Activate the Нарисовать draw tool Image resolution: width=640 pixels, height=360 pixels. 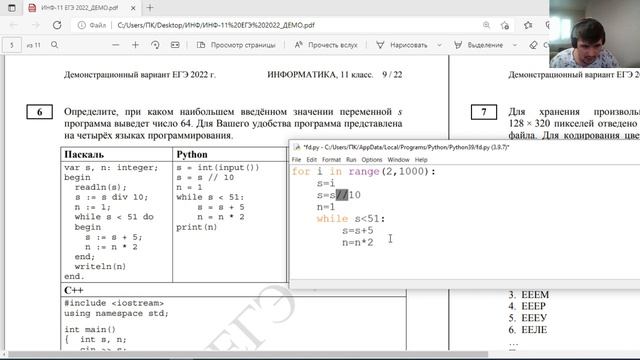coord(402,45)
